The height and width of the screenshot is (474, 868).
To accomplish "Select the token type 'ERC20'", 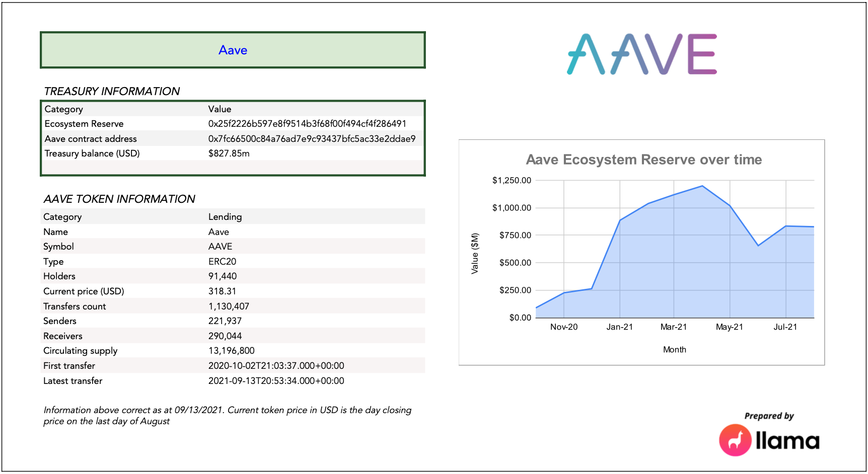I will (222, 262).
